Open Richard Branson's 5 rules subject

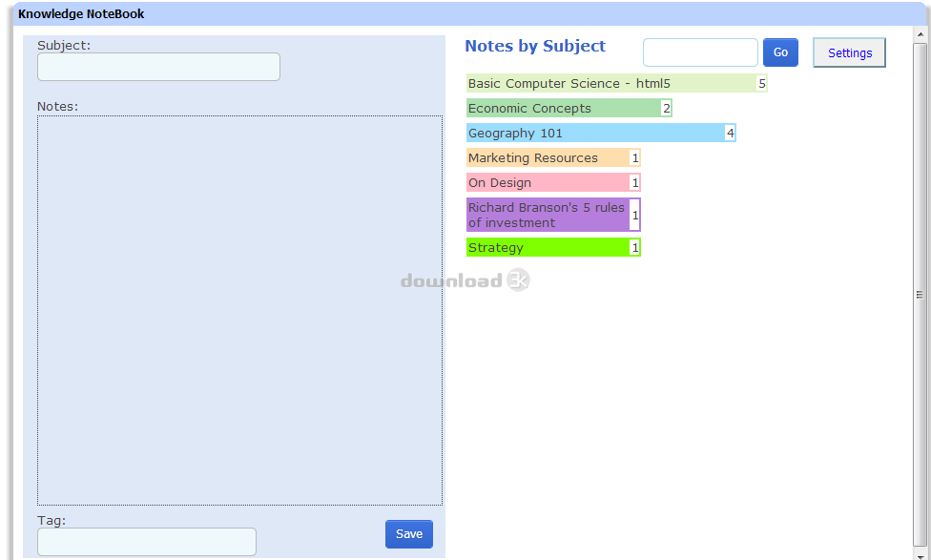[x=547, y=215]
